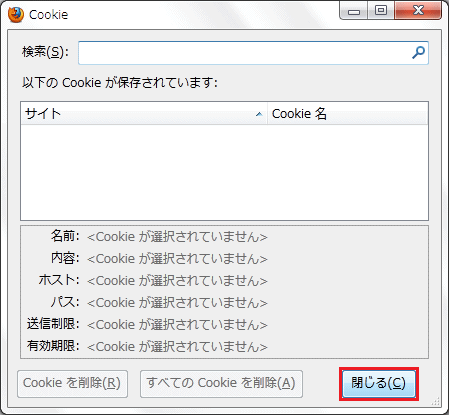Click the resize grip in the dialog corner

pos(435,400)
